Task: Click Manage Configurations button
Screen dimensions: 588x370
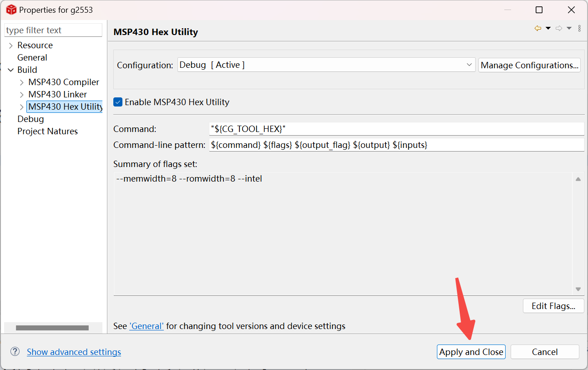Action: click(x=529, y=65)
